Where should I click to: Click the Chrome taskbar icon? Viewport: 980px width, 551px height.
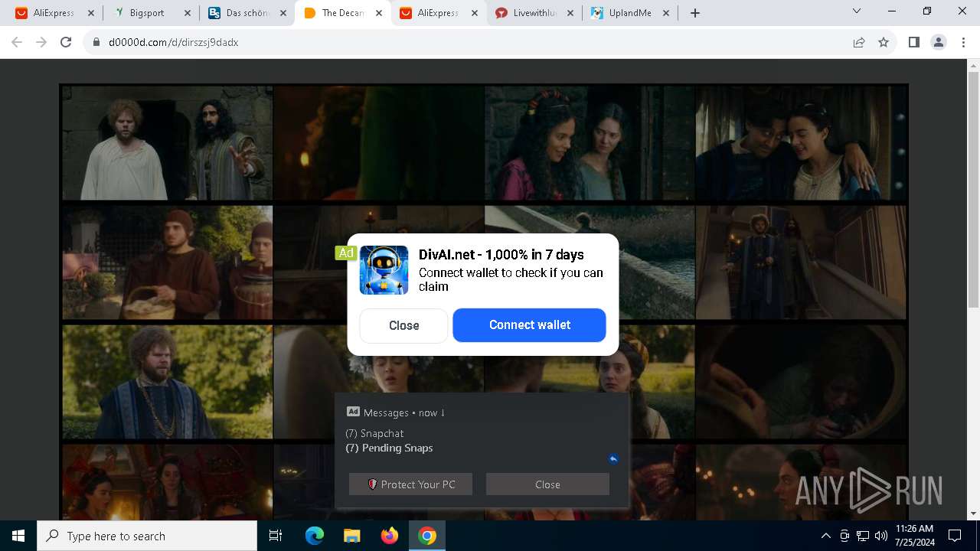(427, 536)
